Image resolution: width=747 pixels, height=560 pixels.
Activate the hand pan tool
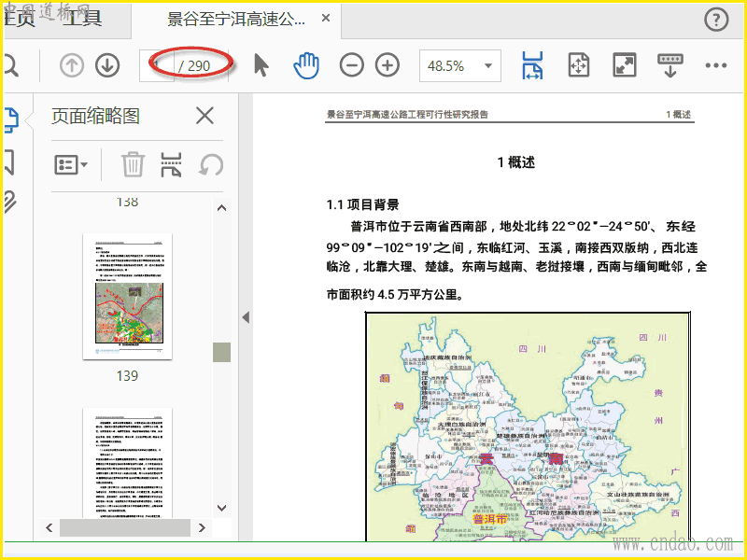click(306, 65)
